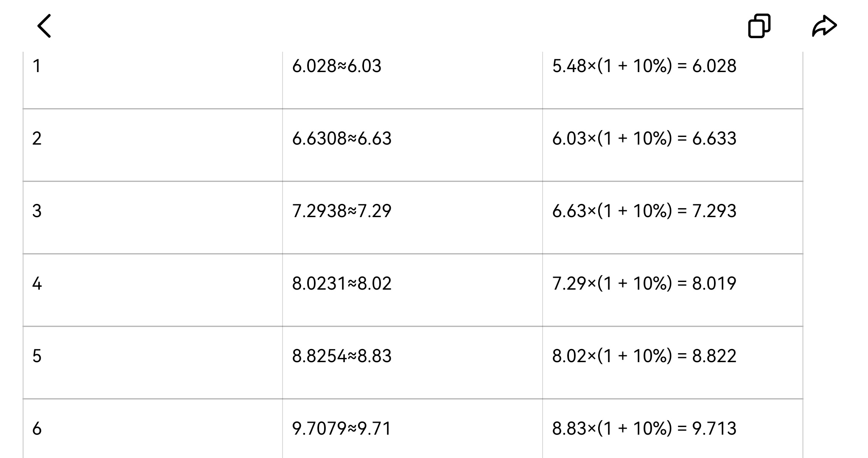The height and width of the screenshot is (458, 868).
Task: Click formula 6.03×(1 + 10%) = 6.633
Action: (x=644, y=139)
